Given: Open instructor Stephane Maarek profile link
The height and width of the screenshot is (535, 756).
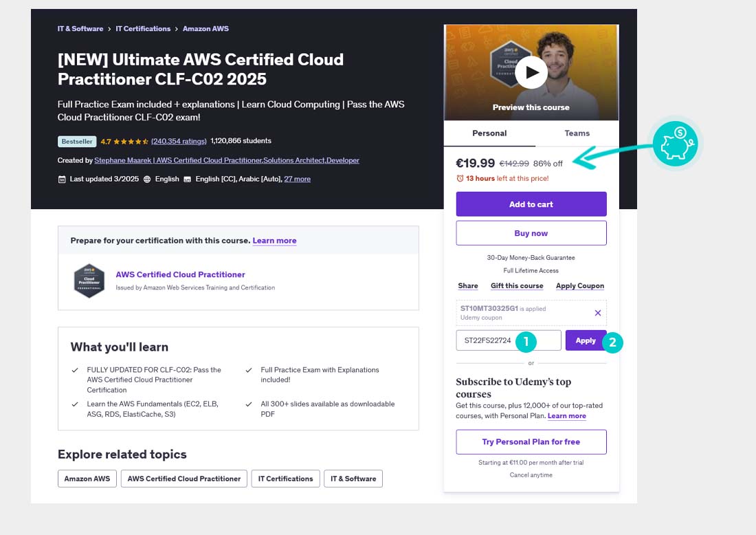Looking at the screenshot, I should pos(227,160).
